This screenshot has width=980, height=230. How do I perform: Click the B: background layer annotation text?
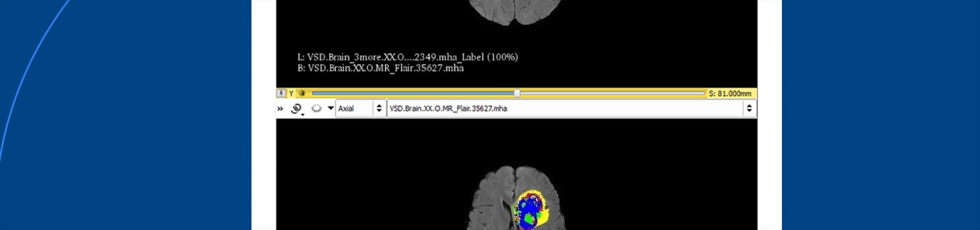(380, 68)
